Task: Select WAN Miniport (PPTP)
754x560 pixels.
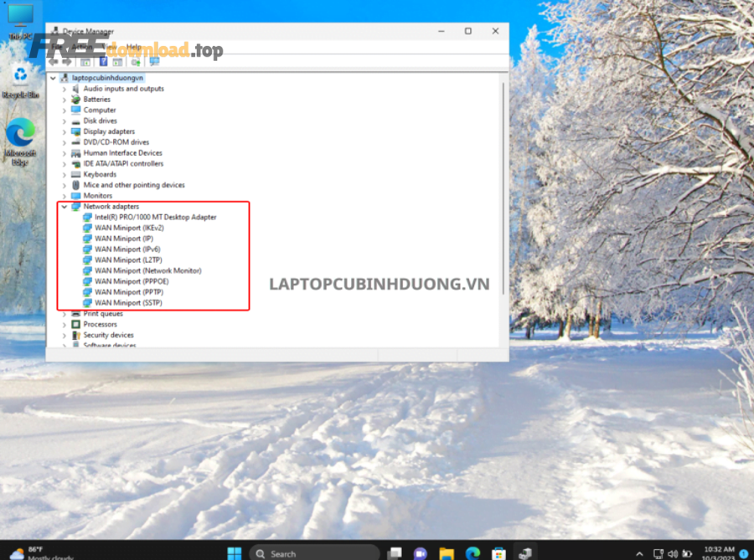Action: point(129,292)
